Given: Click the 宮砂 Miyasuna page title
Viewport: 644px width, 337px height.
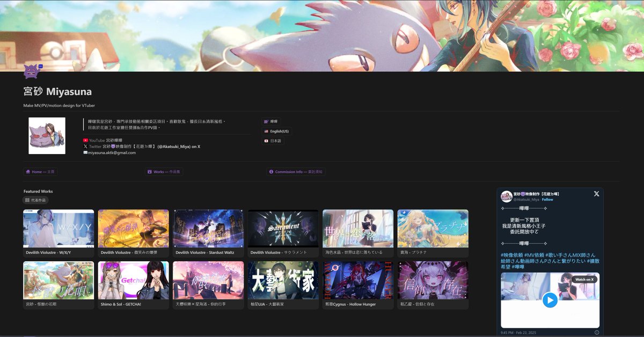Looking at the screenshot, I should coord(57,92).
